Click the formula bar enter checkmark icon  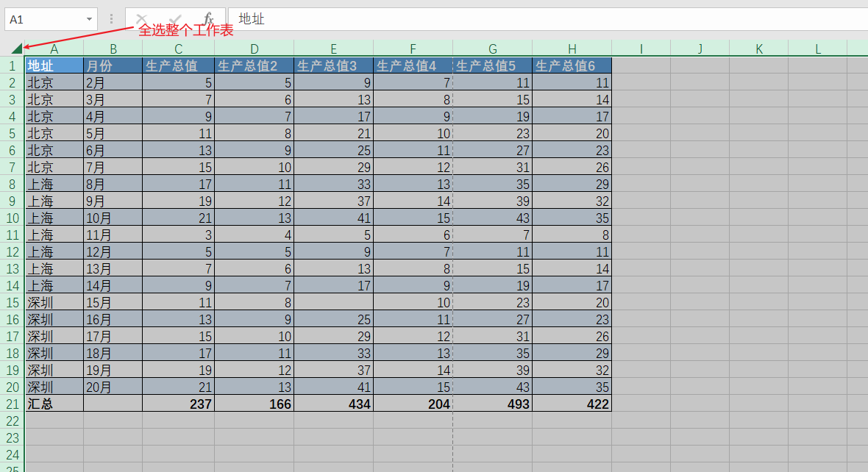pyautogui.click(x=175, y=19)
